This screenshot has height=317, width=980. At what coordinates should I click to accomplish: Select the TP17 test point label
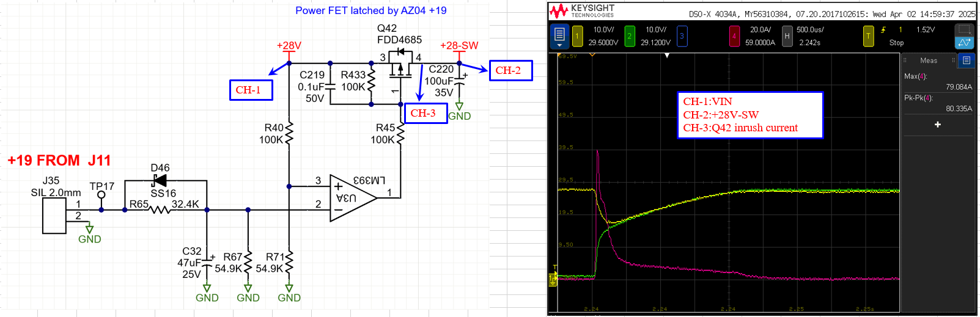[101, 186]
